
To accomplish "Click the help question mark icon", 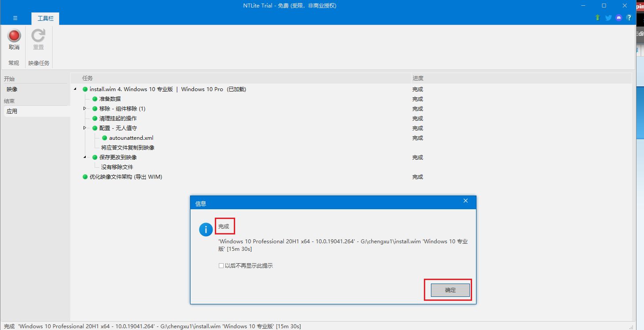I will [629, 18].
